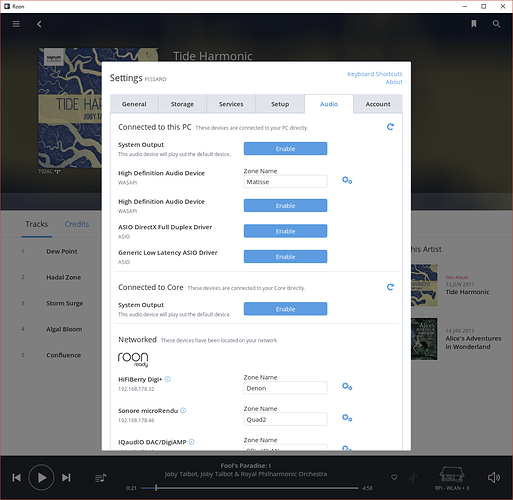Click the now playing title Fool's Paradise: I

point(246,466)
